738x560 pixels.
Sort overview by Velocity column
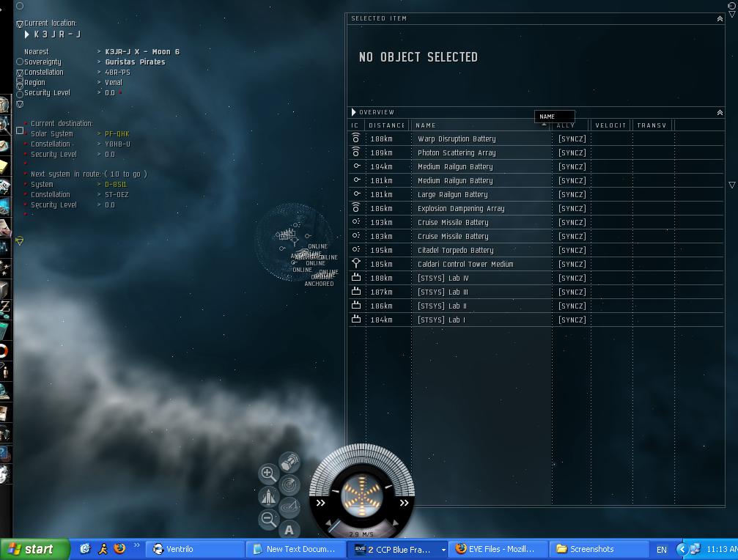[610, 125]
